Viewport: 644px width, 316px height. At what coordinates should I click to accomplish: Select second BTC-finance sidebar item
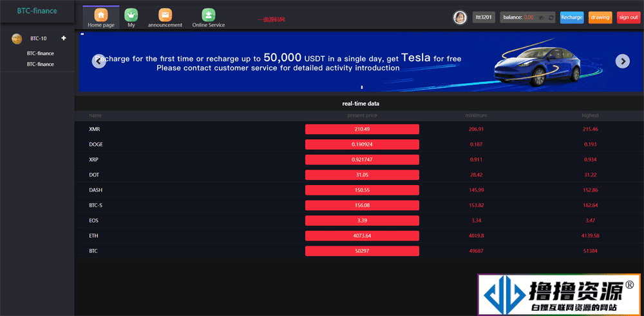40,64
